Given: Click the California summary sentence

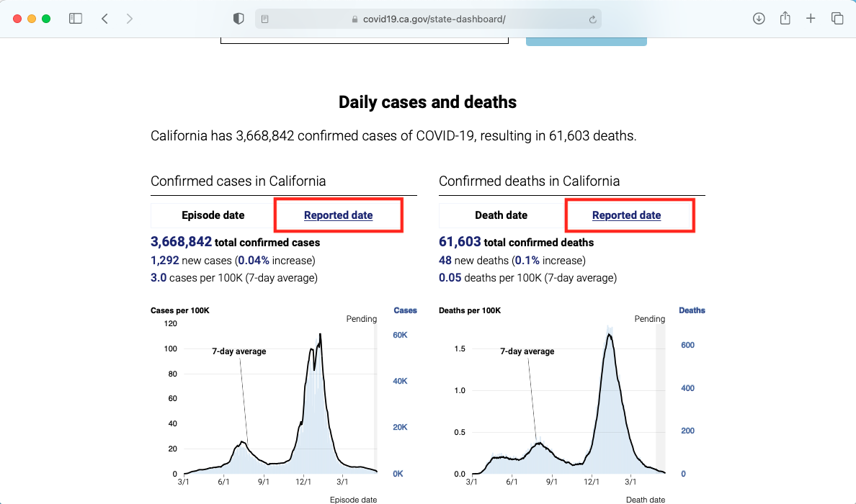Looking at the screenshot, I should pyautogui.click(x=393, y=136).
